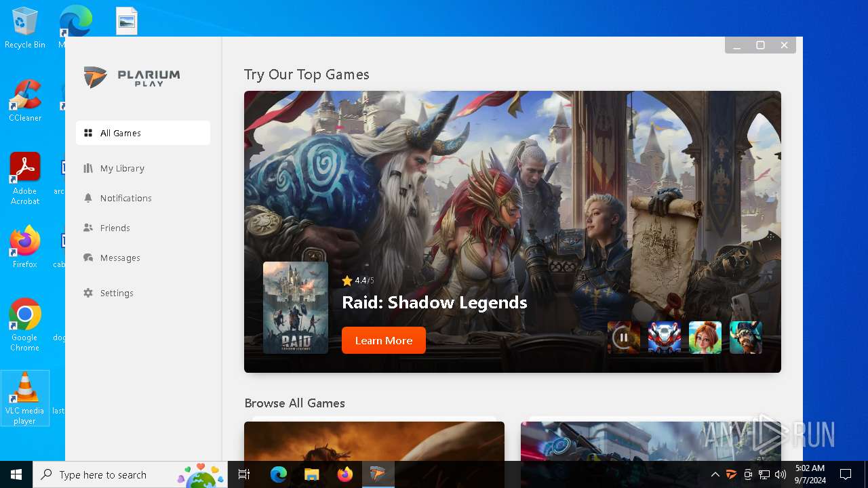Open Messages in the sidebar
Screen dimensions: 868x488
coord(143,258)
